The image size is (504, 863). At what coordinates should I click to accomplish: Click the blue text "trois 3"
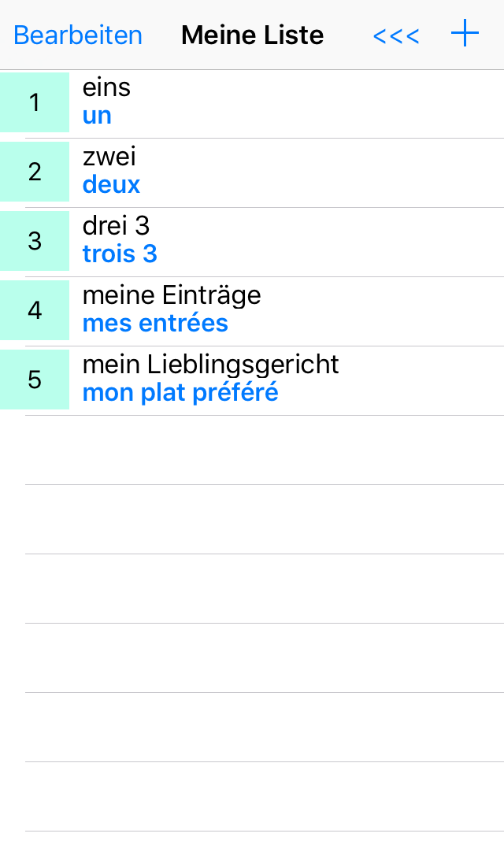click(120, 254)
